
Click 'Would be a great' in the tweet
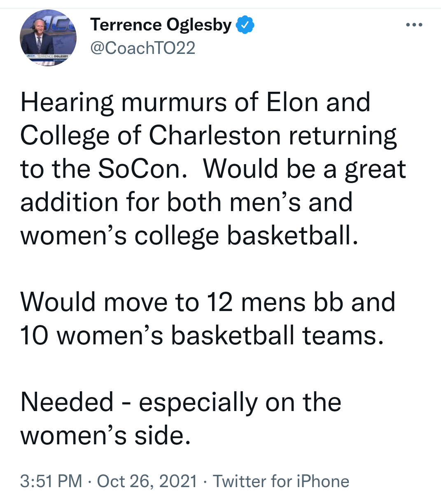[305, 169]
